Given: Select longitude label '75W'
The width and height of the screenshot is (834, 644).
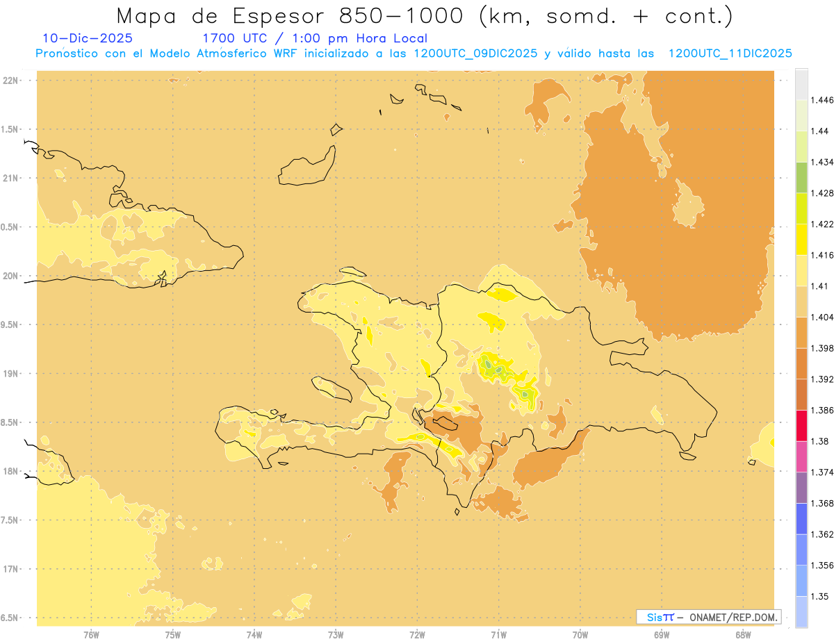Looking at the screenshot, I should [172, 635].
